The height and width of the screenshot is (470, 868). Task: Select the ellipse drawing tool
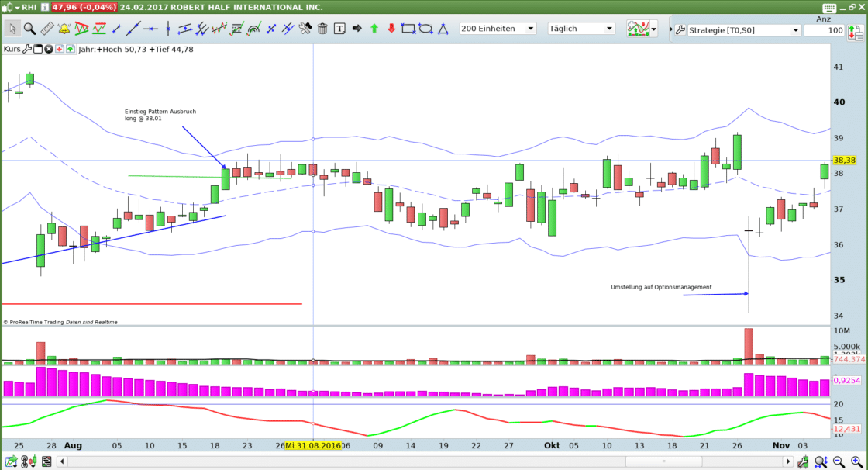point(425,29)
